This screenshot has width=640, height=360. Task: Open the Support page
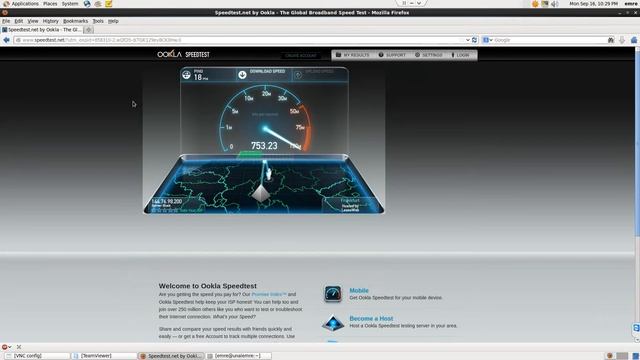click(x=392, y=55)
